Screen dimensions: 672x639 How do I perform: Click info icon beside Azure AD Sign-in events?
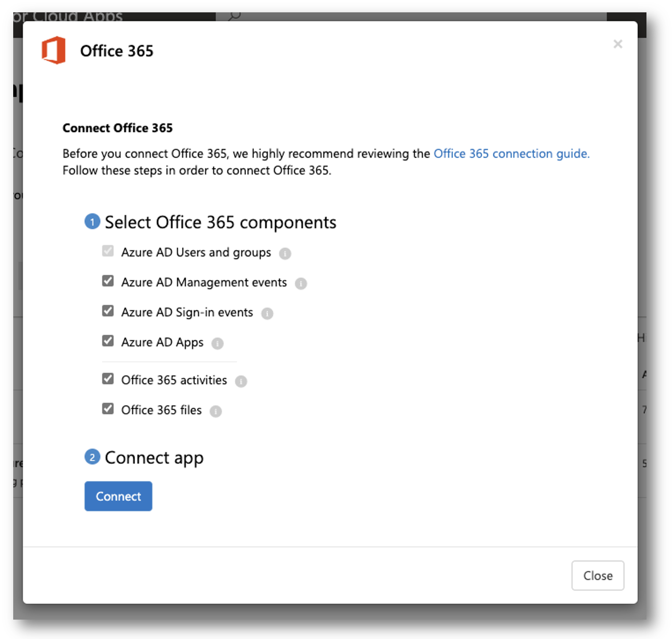(267, 313)
